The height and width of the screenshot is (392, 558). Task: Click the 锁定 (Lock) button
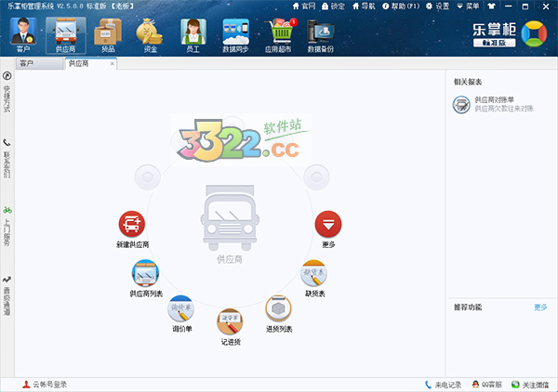pos(334,7)
